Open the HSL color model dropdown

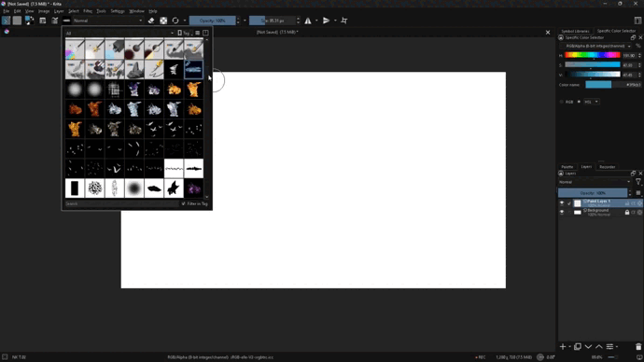tap(591, 102)
